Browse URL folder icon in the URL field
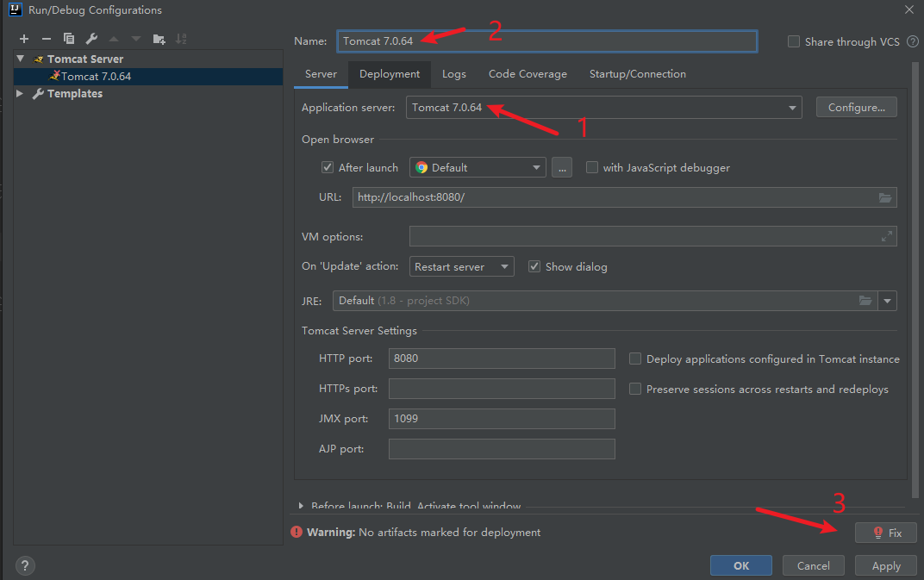 (885, 197)
